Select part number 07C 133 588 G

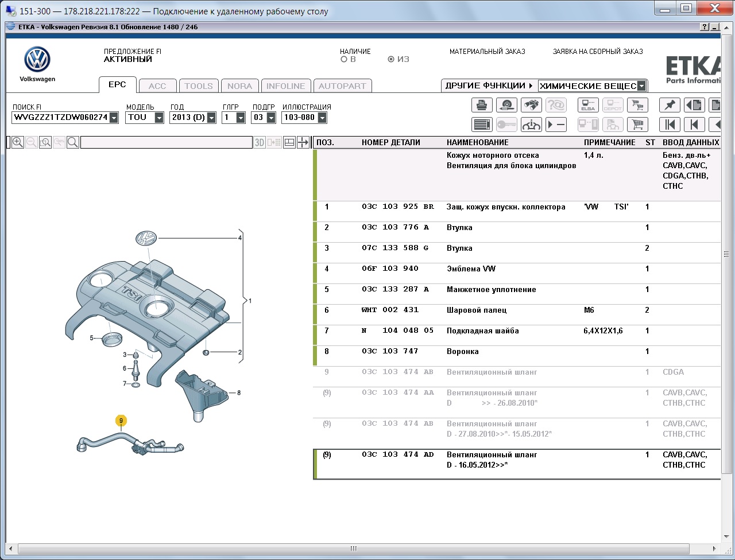[x=395, y=248]
